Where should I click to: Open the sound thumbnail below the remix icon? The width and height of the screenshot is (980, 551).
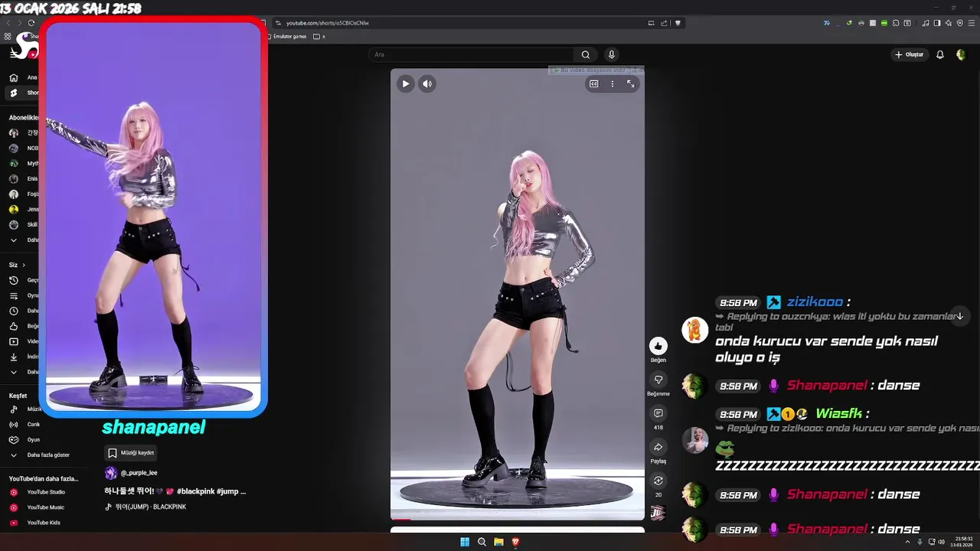(x=658, y=513)
